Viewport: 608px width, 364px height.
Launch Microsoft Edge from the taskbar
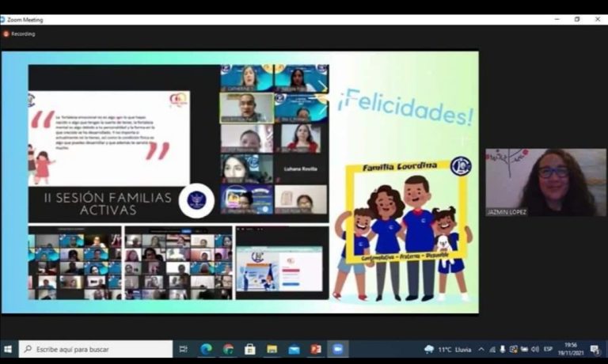click(x=206, y=349)
